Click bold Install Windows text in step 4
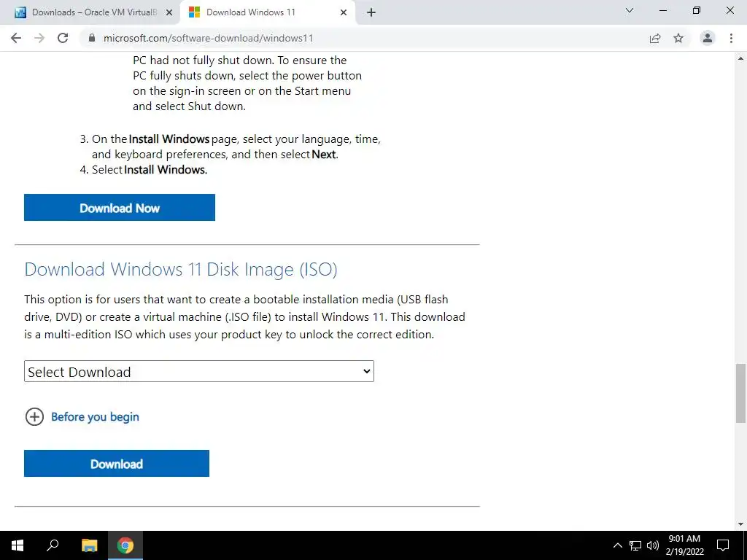The width and height of the screenshot is (747, 560). click(x=166, y=169)
